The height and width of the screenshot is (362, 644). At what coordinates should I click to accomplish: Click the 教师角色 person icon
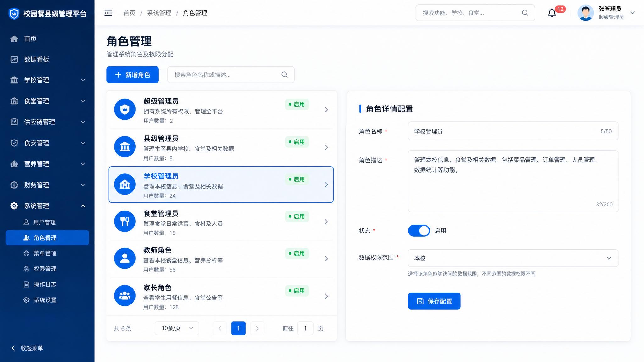(x=125, y=258)
